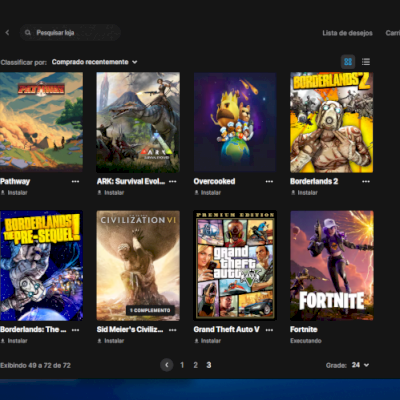Go back using the left arrow
This screenshot has height=400, width=400.
[7, 33]
